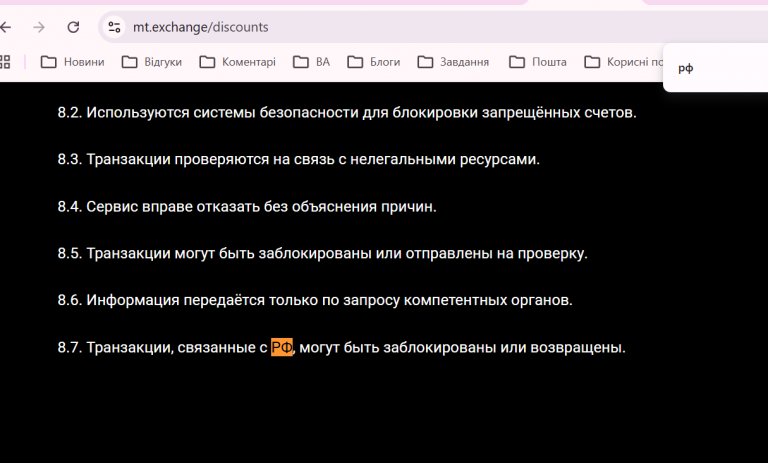Open the Пошта bookmark folder

[x=538, y=62]
